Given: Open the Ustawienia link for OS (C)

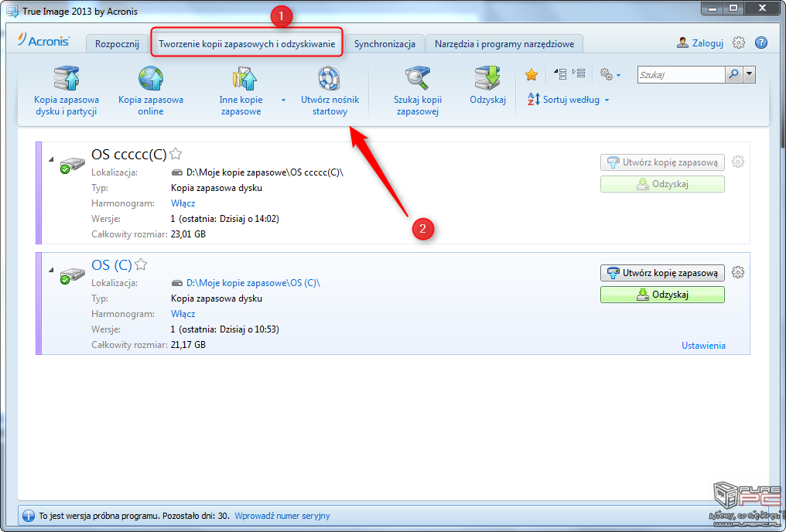Looking at the screenshot, I should pyautogui.click(x=703, y=345).
